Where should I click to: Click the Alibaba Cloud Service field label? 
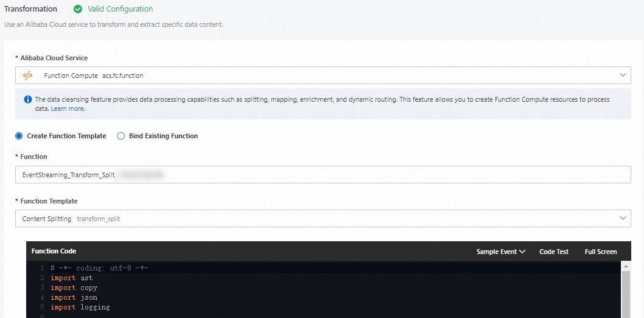pos(54,58)
